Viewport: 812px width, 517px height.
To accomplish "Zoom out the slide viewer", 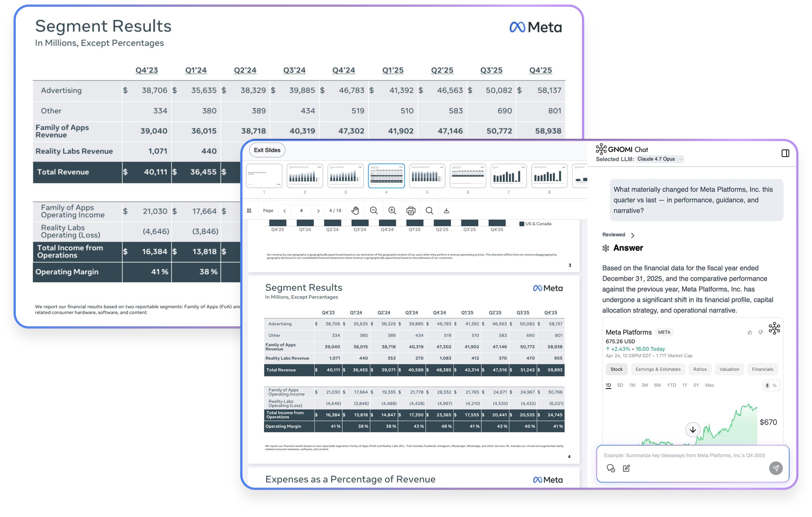I will click(x=374, y=211).
